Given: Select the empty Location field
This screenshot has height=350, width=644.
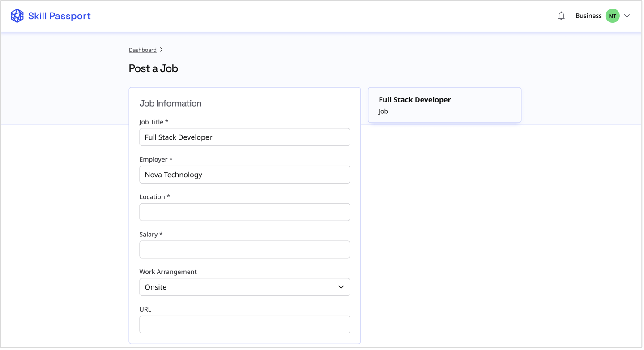Looking at the screenshot, I should point(244,212).
